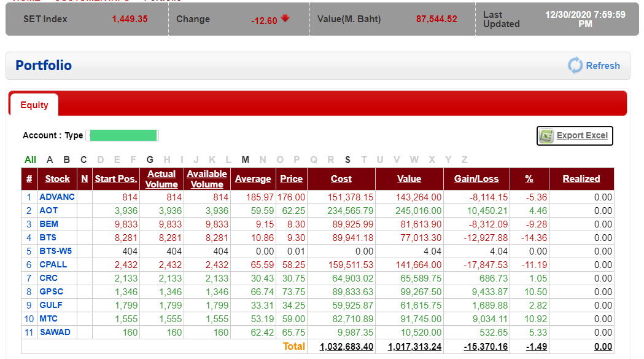
Task: Click total percent -1.49
Action: [537, 347]
